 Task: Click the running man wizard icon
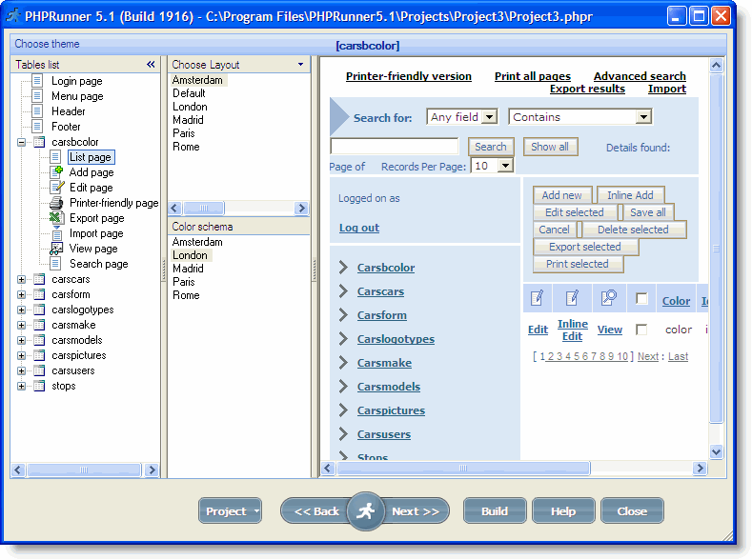[366, 511]
